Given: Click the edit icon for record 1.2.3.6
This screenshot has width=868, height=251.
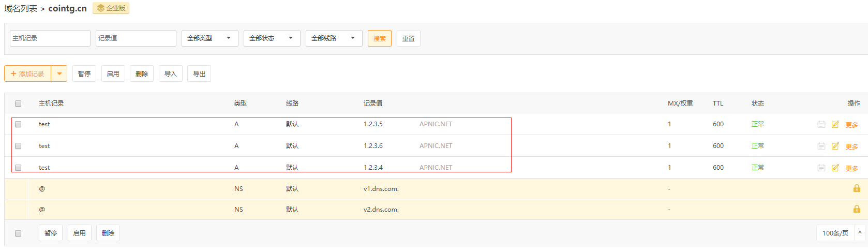Looking at the screenshot, I should click(x=835, y=146).
